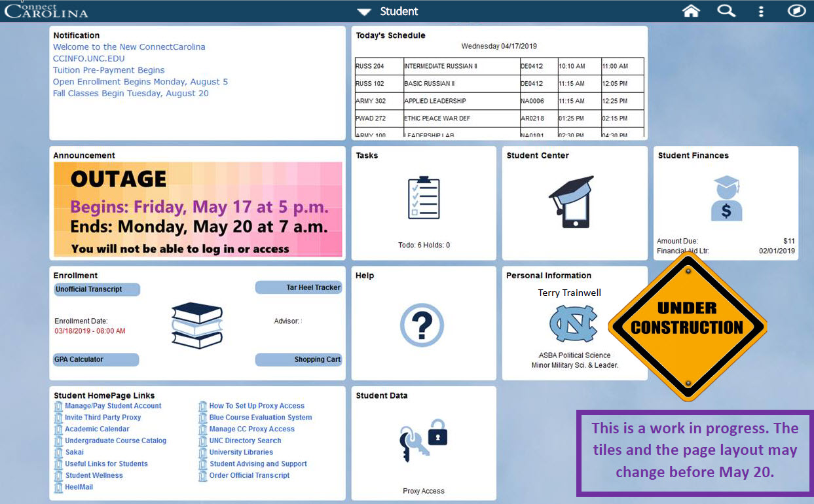Click the Terry Trainwell name

coord(570,293)
